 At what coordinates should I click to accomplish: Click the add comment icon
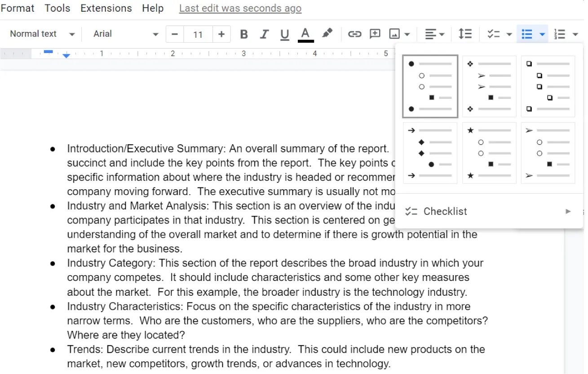coord(375,34)
